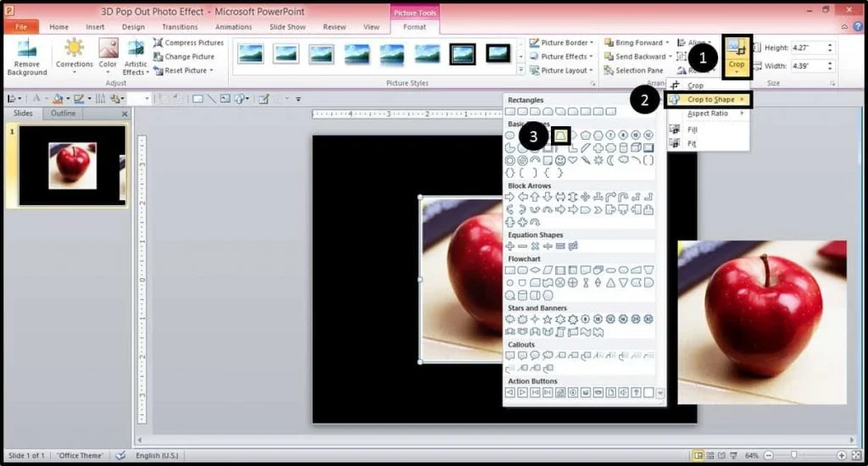Open the Crop button dropdown

737,68
